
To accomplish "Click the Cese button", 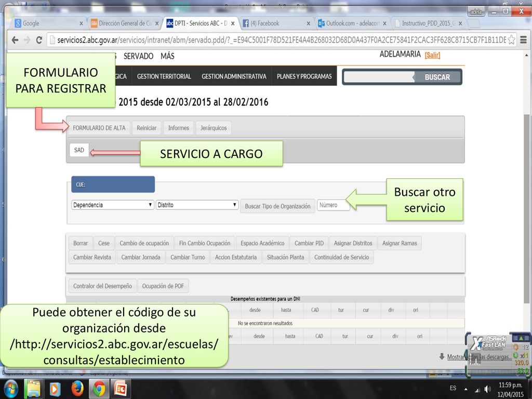I will pos(104,243).
